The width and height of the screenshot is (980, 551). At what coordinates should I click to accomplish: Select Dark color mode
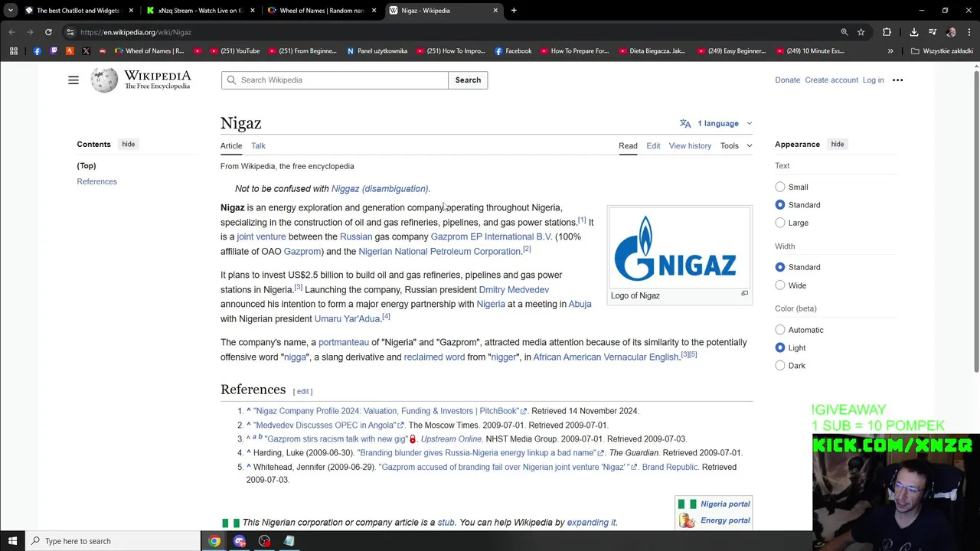point(779,366)
